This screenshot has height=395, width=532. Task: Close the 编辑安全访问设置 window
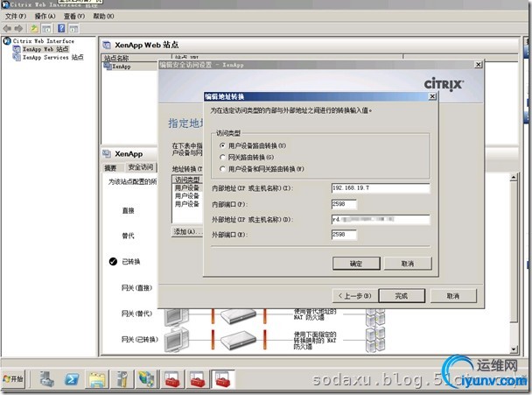tap(478, 65)
